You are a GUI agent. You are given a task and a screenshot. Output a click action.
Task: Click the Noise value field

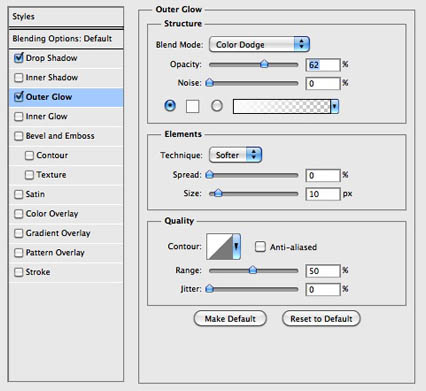(x=323, y=83)
